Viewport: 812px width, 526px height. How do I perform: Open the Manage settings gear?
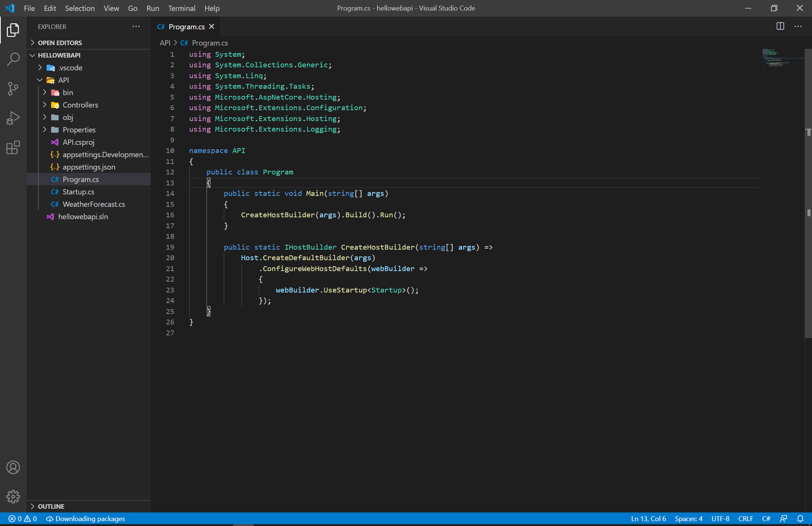coord(13,496)
